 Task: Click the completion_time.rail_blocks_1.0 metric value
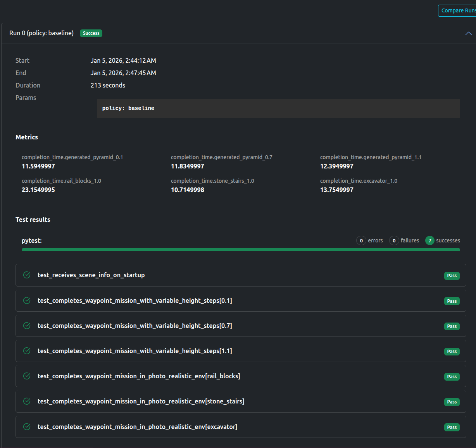point(38,190)
